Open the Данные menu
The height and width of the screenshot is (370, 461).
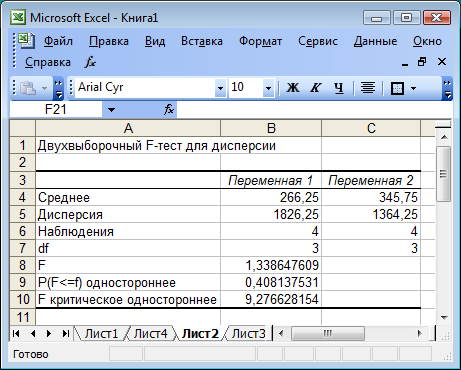point(375,41)
